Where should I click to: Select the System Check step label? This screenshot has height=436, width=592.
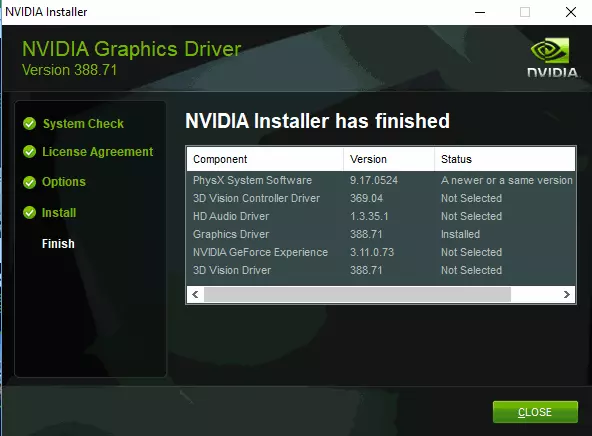[83, 123]
